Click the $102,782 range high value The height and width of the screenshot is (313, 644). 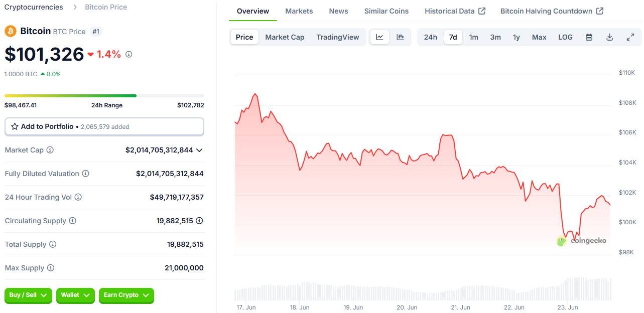pyautogui.click(x=191, y=105)
